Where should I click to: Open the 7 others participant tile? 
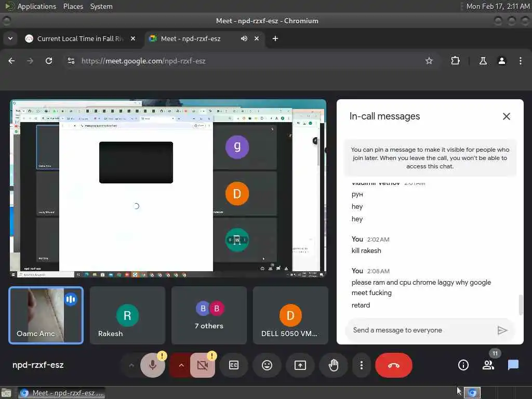[x=209, y=315]
